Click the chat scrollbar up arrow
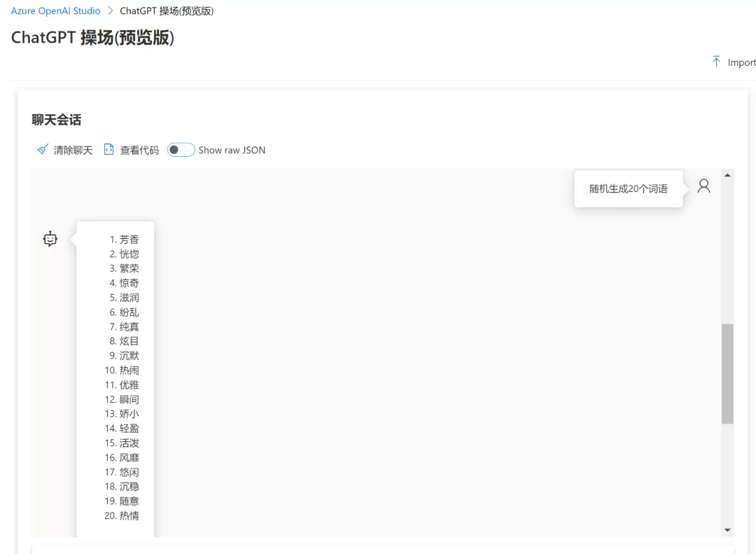The width and height of the screenshot is (756, 554). [727, 175]
